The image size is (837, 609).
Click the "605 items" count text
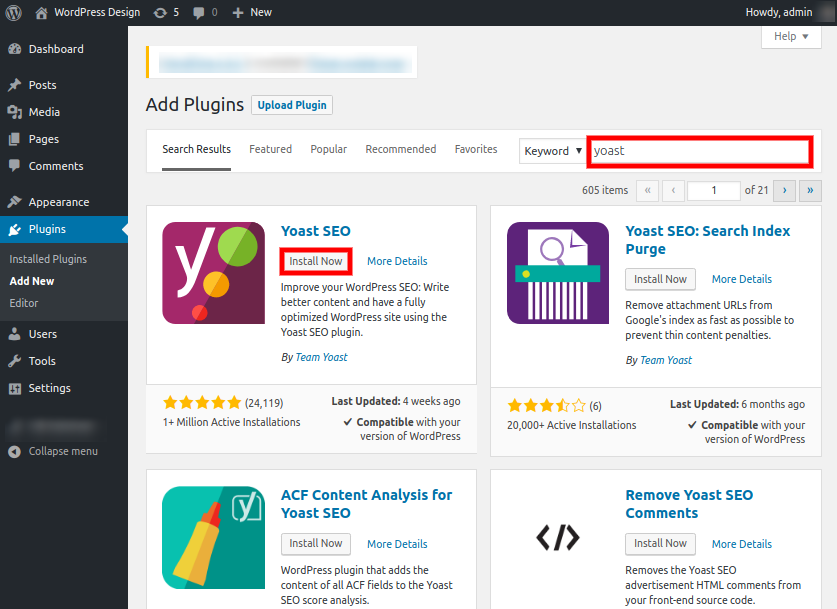(605, 191)
